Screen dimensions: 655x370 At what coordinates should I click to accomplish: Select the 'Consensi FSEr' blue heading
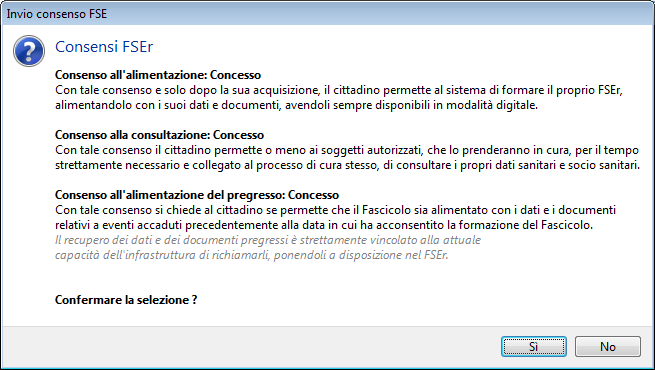point(104,47)
